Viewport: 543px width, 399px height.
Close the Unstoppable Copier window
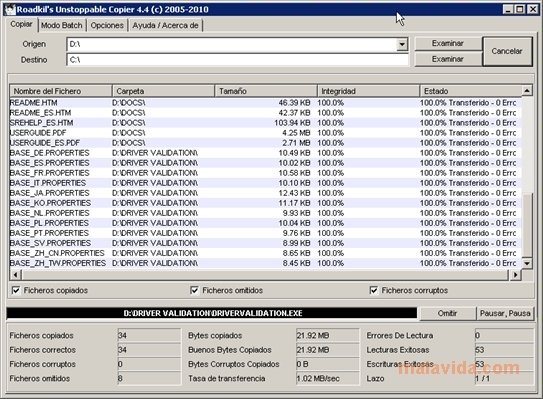point(532,9)
